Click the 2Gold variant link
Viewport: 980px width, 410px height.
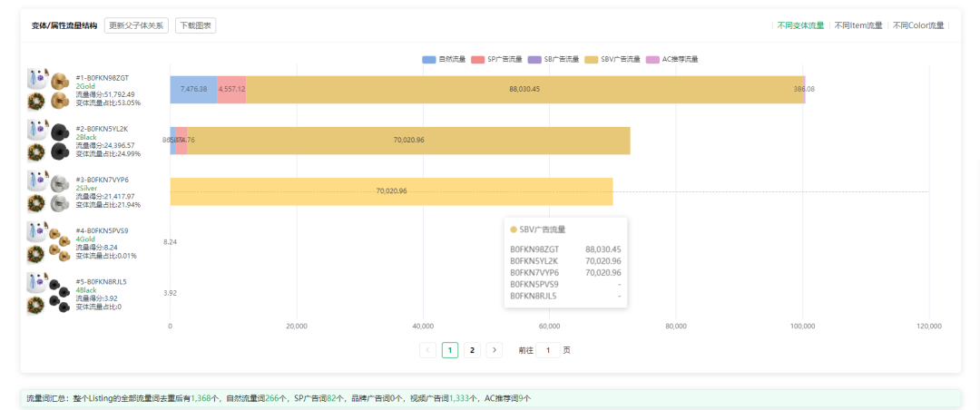coord(85,86)
